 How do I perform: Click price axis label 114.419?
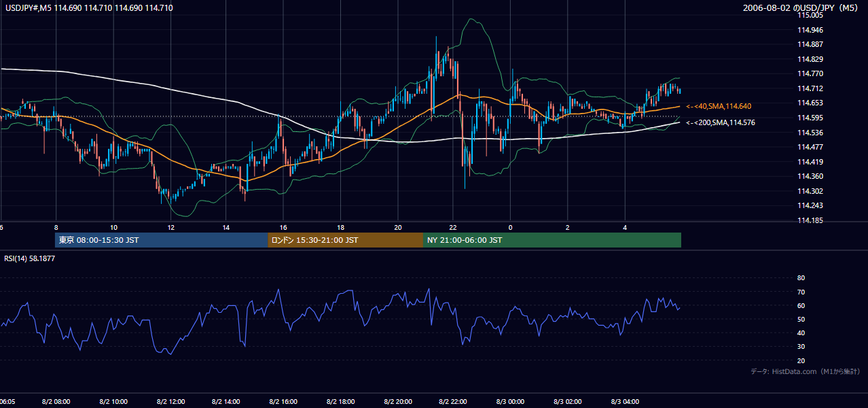pos(811,162)
